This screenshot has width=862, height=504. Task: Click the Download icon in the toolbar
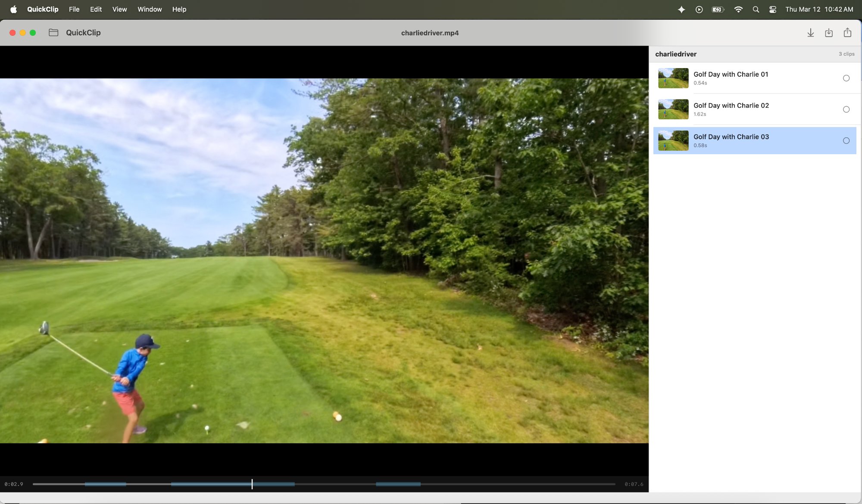[811, 33]
